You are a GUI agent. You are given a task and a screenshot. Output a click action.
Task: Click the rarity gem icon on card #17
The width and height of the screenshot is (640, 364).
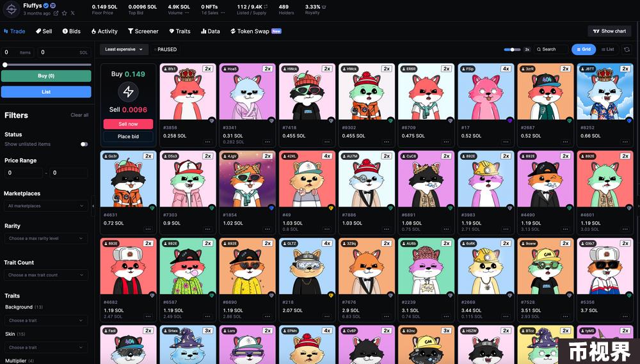(509, 120)
